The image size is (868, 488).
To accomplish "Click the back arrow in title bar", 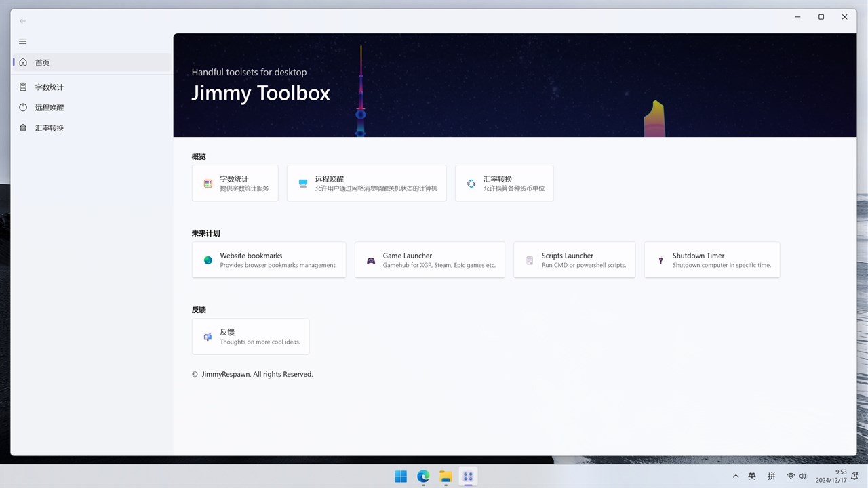I will [22, 21].
